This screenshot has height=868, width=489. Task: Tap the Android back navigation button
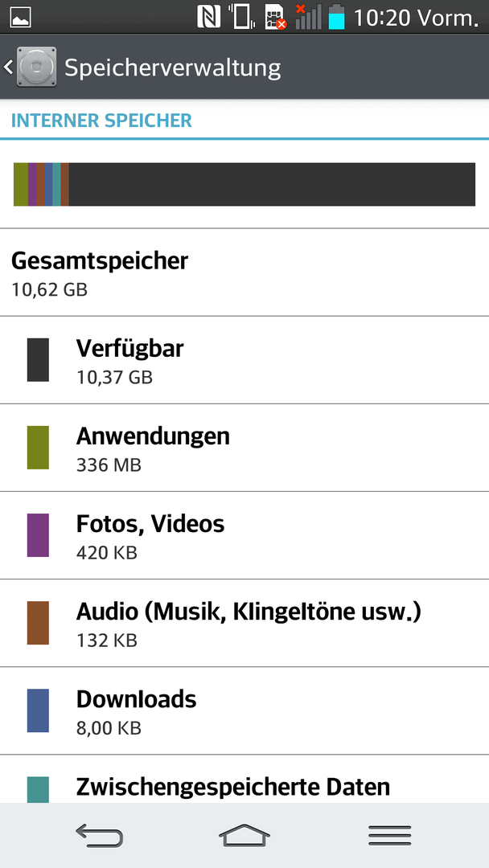[100, 835]
